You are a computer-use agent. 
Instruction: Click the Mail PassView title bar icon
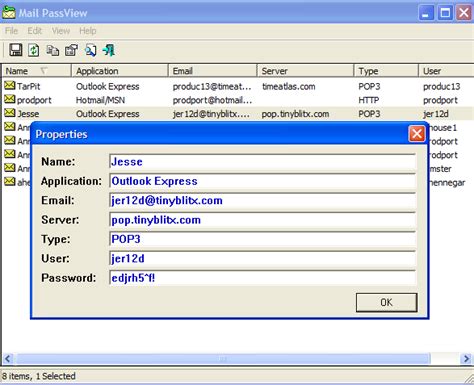click(9, 13)
